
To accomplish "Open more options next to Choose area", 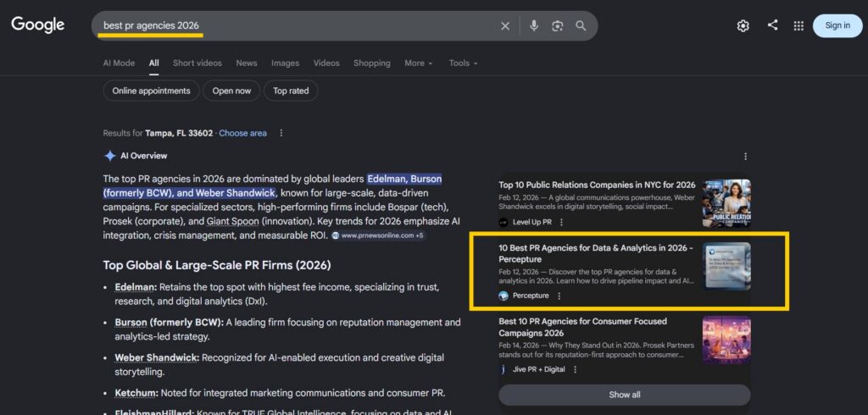I will pyautogui.click(x=281, y=133).
